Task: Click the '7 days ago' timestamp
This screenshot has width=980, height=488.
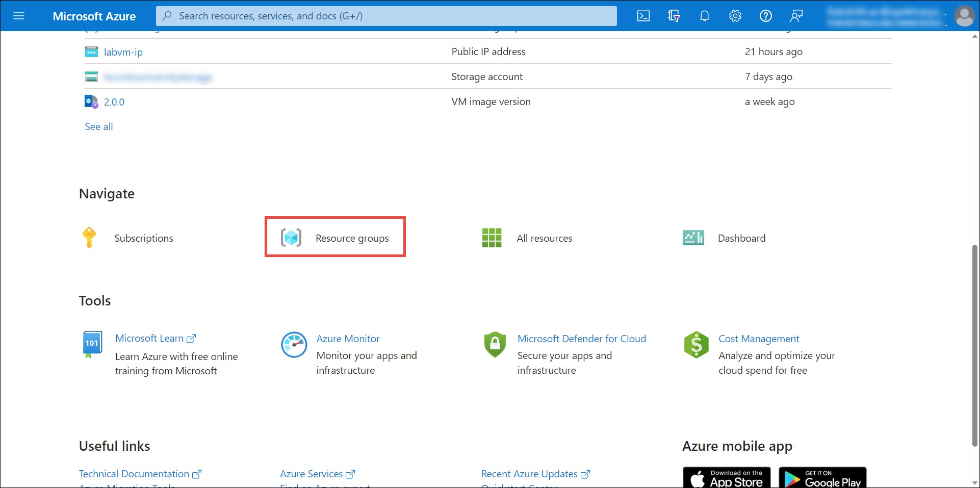Action: point(768,76)
